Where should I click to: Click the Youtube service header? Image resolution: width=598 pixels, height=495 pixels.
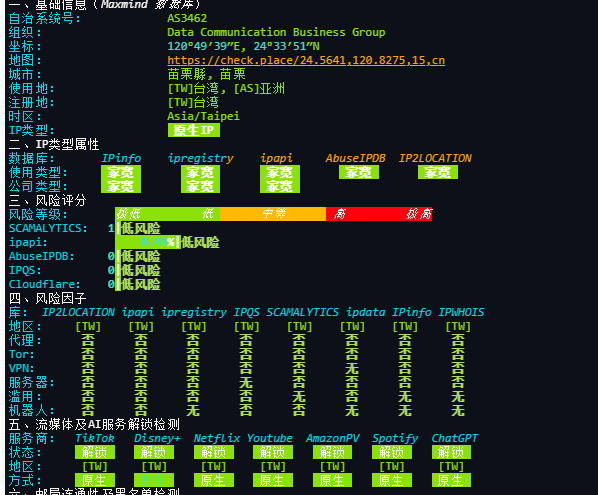pos(270,439)
